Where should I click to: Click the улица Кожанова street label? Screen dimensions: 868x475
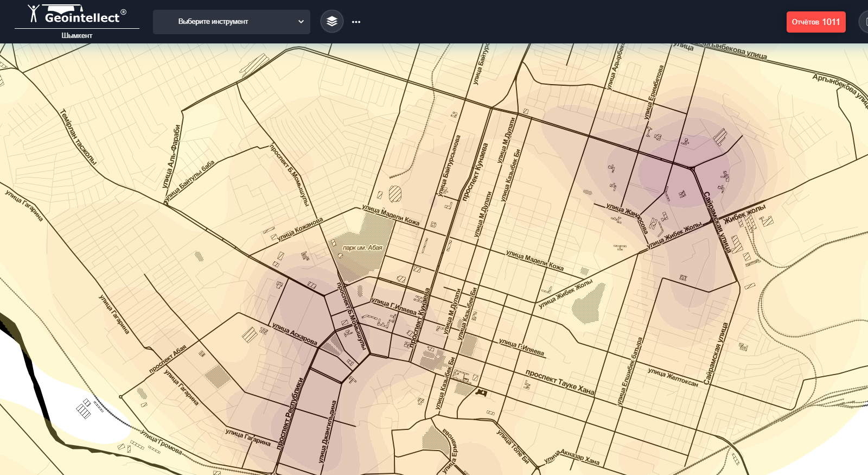pyautogui.click(x=300, y=229)
